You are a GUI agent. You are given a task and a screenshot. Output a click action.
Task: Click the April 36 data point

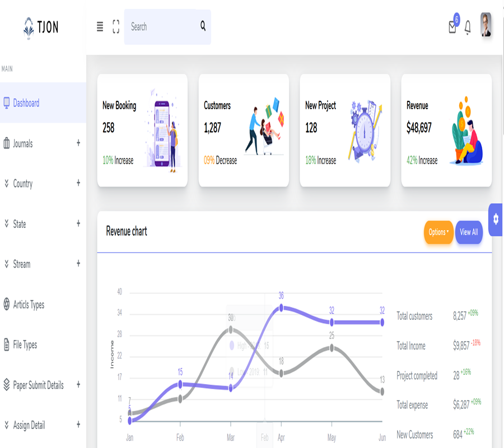coord(281,307)
